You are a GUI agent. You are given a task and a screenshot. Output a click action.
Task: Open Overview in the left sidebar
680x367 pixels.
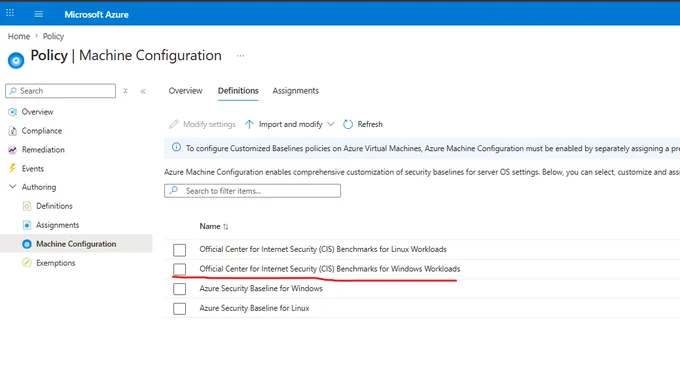(x=37, y=111)
